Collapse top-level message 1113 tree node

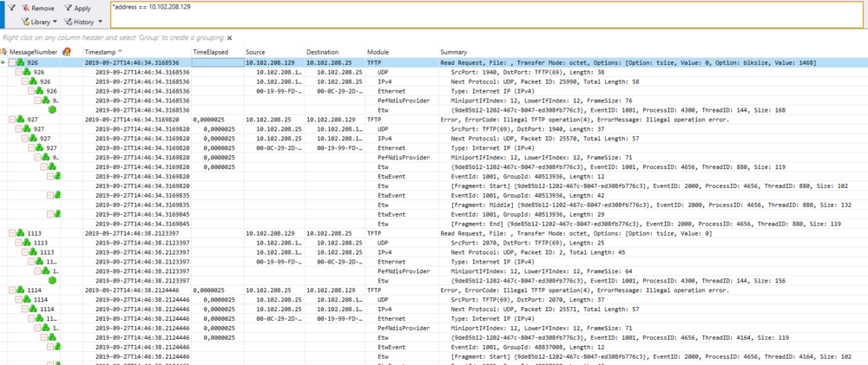12,233
